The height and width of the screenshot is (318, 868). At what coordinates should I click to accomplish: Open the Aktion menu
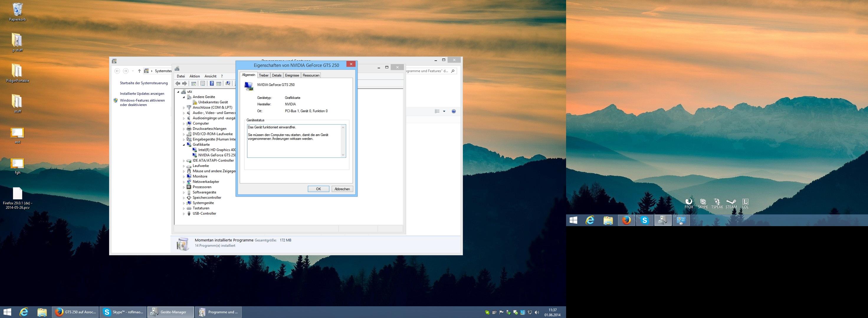(x=194, y=76)
